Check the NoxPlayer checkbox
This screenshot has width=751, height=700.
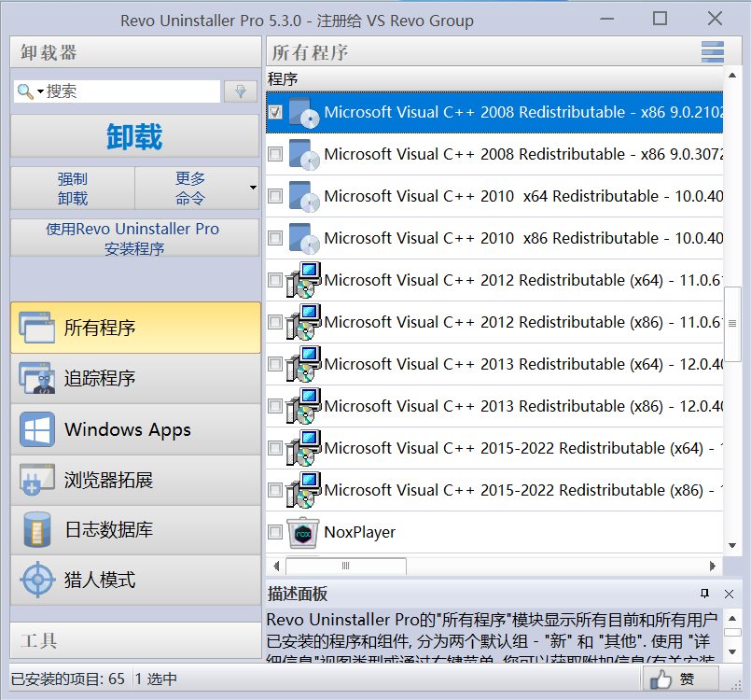[274, 532]
